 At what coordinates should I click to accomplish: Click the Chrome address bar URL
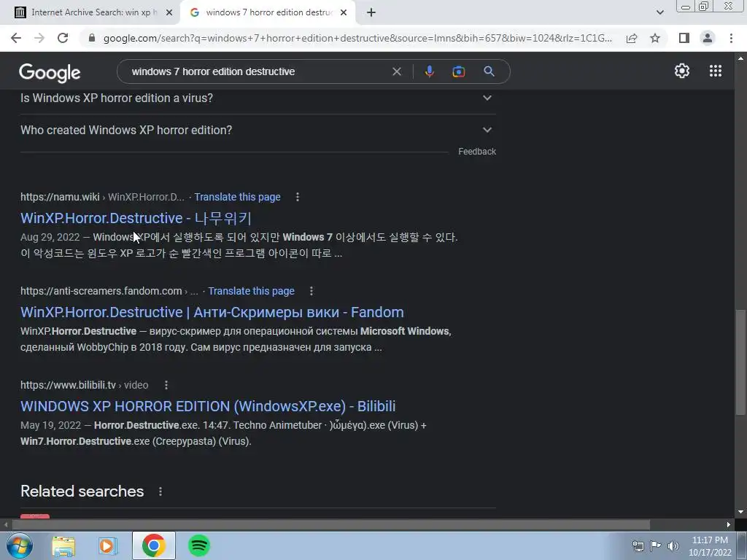tap(357, 38)
